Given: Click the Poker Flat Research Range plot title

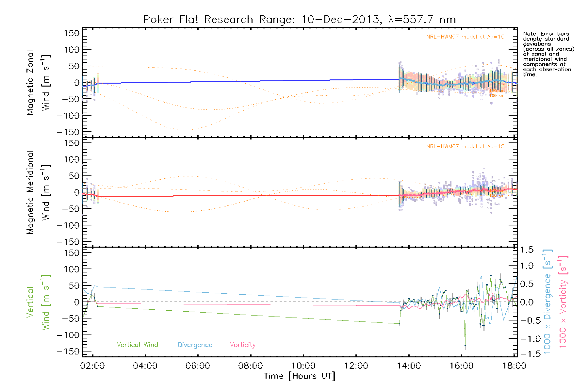Looking at the screenshot, I should (x=299, y=20).
